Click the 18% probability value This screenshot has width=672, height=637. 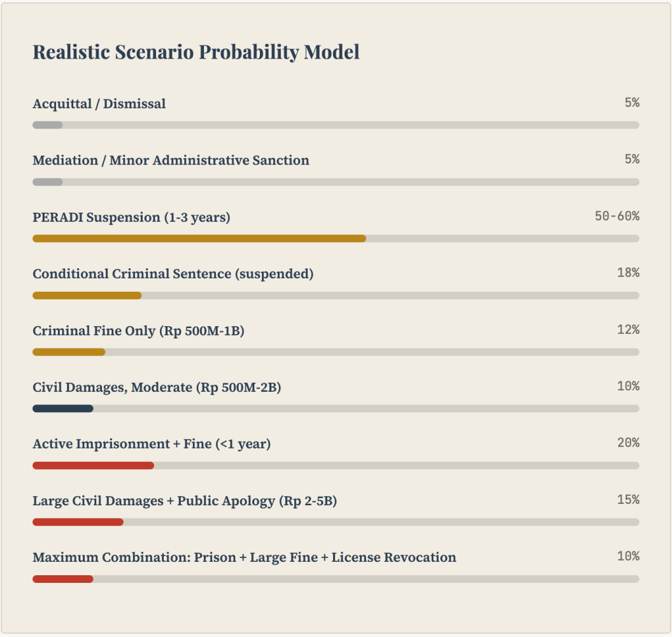click(628, 273)
